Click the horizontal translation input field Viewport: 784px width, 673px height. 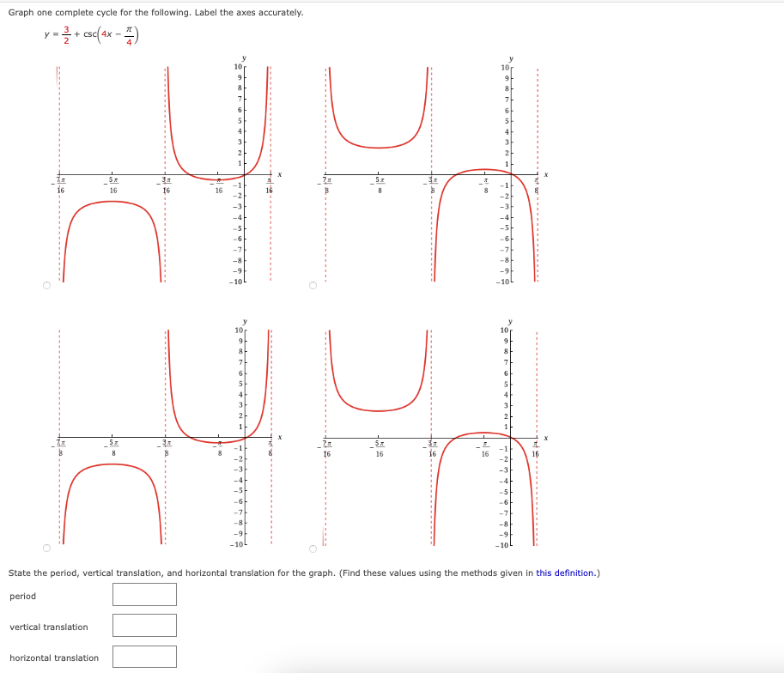pyautogui.click(x=143, y=657)
